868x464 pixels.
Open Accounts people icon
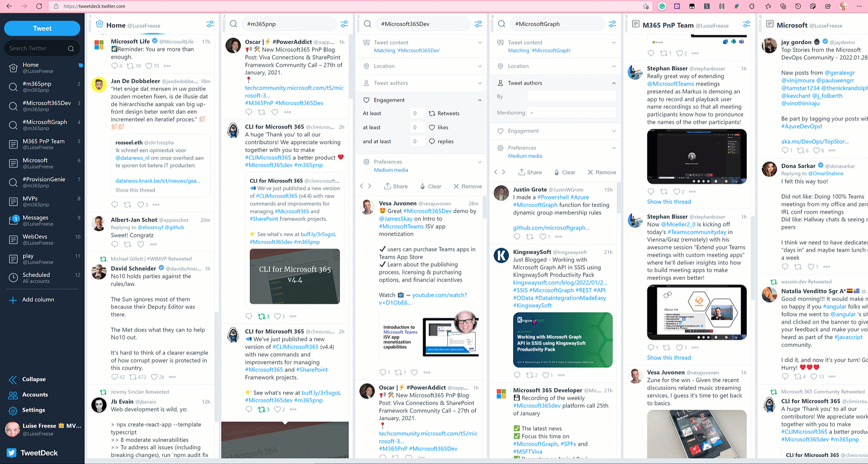[x=13, y=395]
